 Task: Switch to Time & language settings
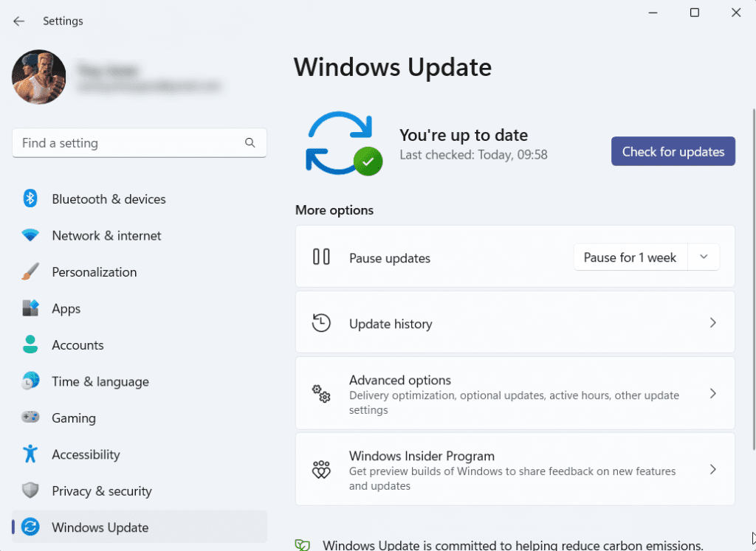100,382
